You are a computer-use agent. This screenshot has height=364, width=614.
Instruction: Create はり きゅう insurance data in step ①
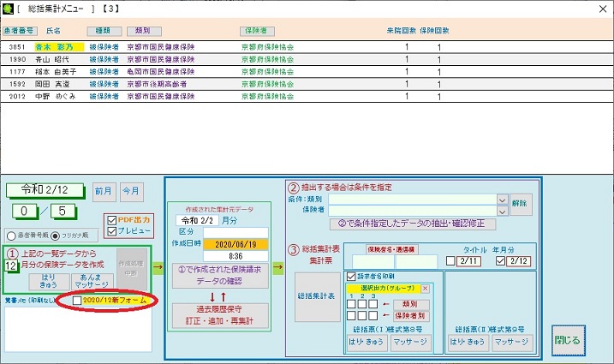click(x=49, y=281)
